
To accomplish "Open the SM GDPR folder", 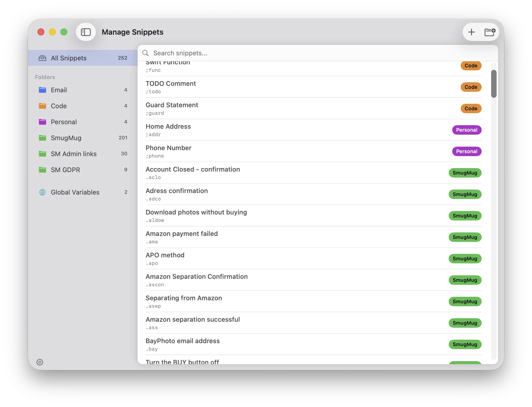I will pyautogui.click(x=65, y=170).
